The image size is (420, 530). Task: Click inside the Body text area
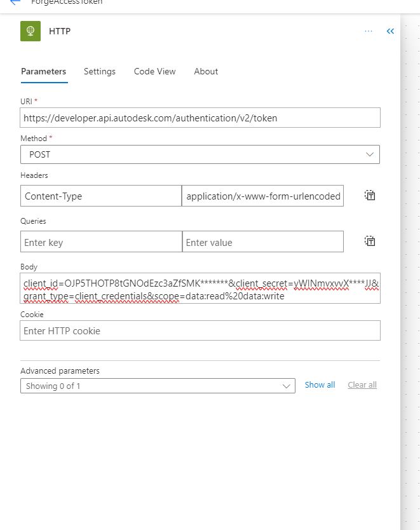click(x=200, y=288)
